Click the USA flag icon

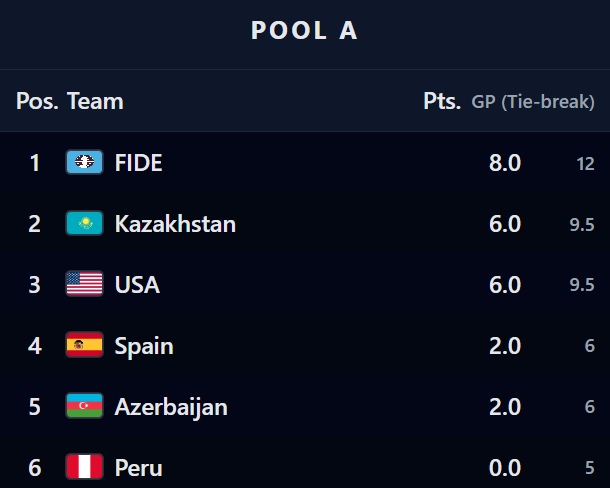point(84,284)
